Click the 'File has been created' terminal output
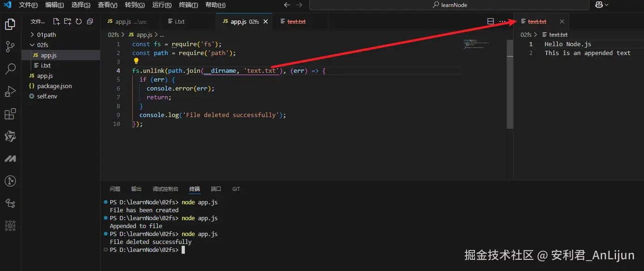 coord(144,210)
